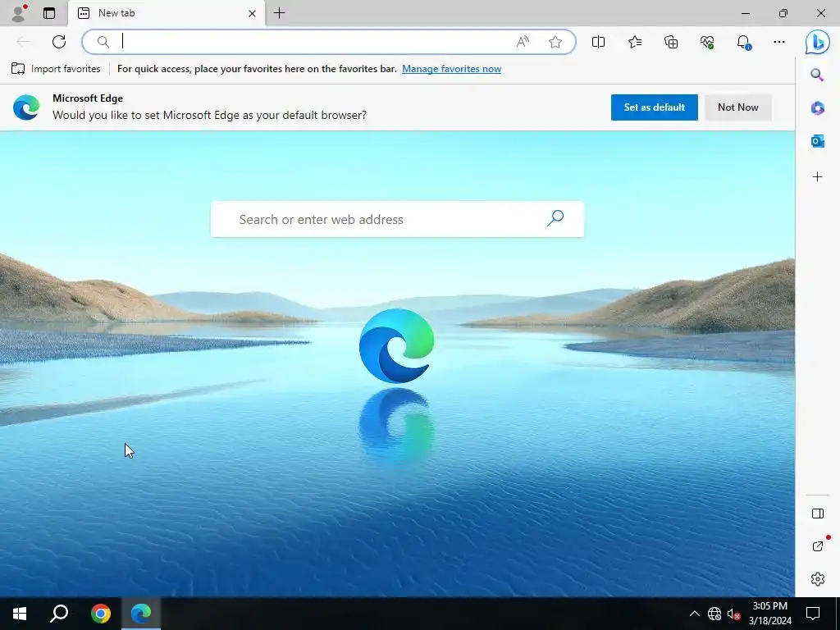Image resolution: width=840 pixels, height=630 pixels.
Task: Open link in external window sidebar icon
Action: pyautogui.click(x=818, y=546)
